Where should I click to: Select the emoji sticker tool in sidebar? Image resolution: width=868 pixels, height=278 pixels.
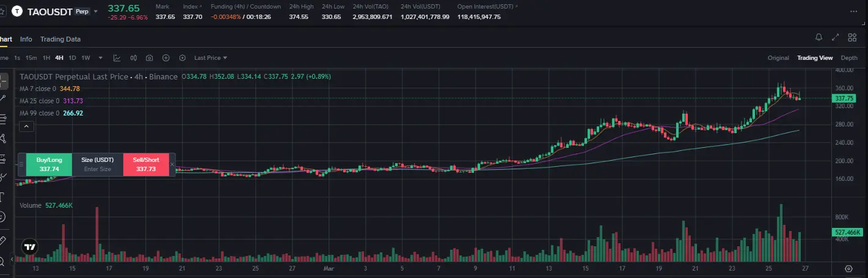[2, 216]
